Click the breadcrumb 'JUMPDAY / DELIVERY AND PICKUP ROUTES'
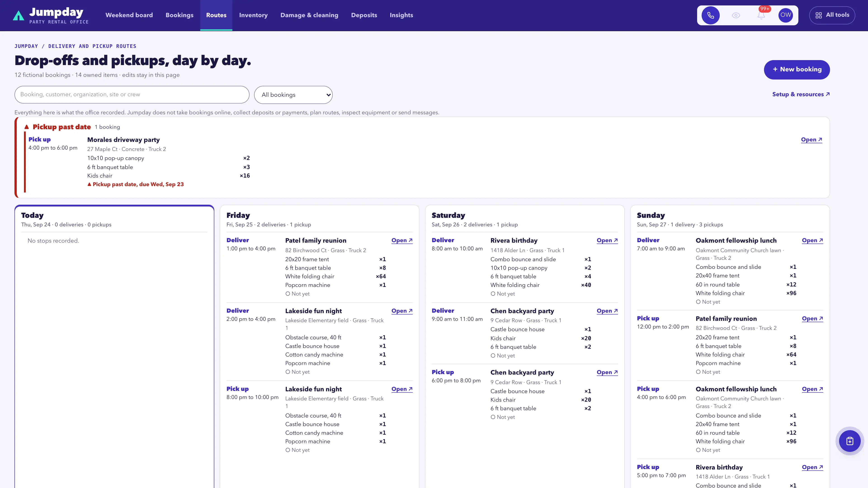The height and width of the screenshot is (488, 868). (75, 46)
